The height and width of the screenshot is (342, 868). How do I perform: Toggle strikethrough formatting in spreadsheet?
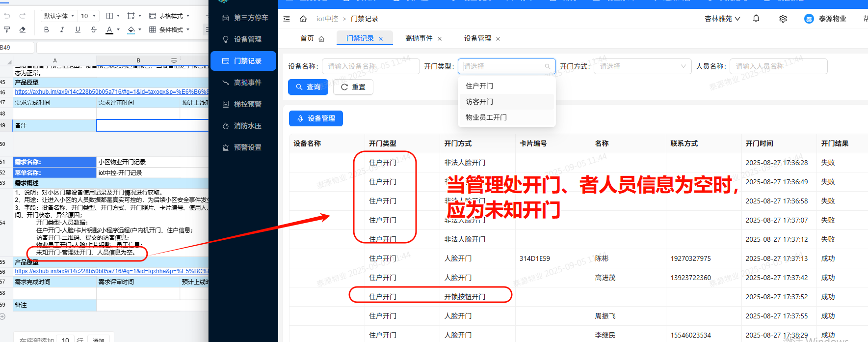point(93,29)
